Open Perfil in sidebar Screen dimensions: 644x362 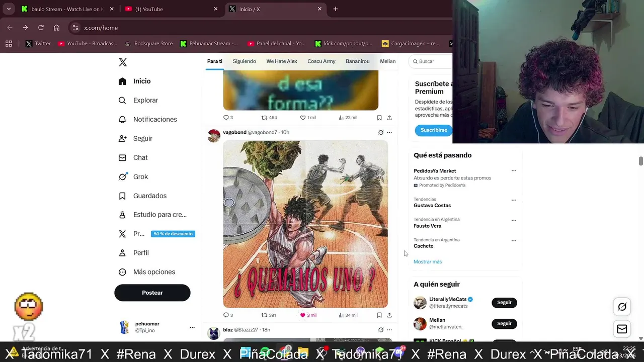pyautogui.click(x=133, y=253)
